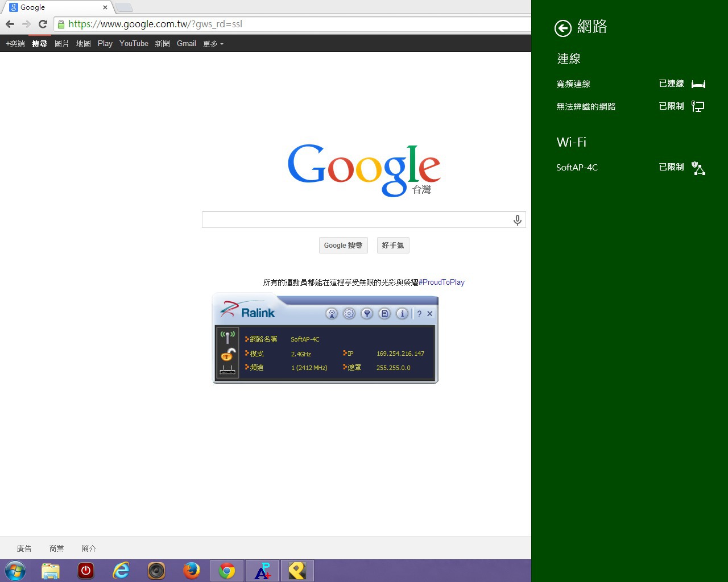Switch to Chrome on the taskbar

[x=227, y=571]
